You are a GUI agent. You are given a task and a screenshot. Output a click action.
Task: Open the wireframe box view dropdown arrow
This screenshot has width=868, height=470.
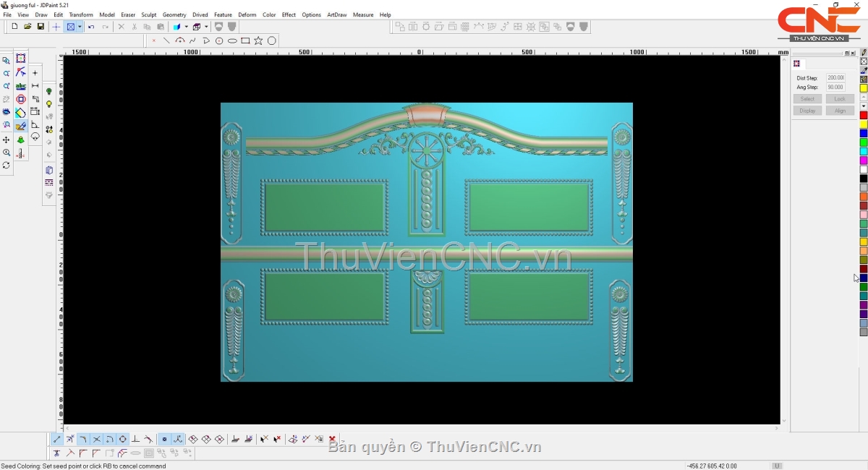206,27
